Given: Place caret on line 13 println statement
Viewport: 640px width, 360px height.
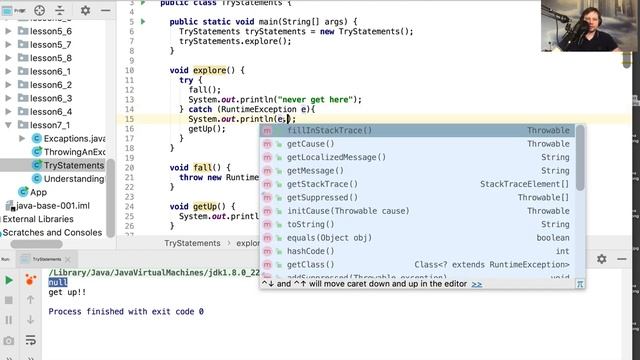Looking at the screenshot, I should [x=275, y=100].
